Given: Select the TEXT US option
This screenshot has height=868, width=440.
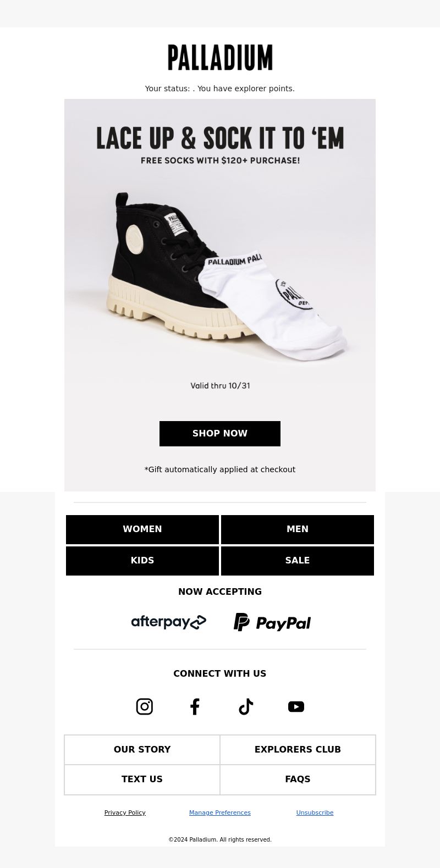Looking at the screenshot, I should [x=142, y=779].
